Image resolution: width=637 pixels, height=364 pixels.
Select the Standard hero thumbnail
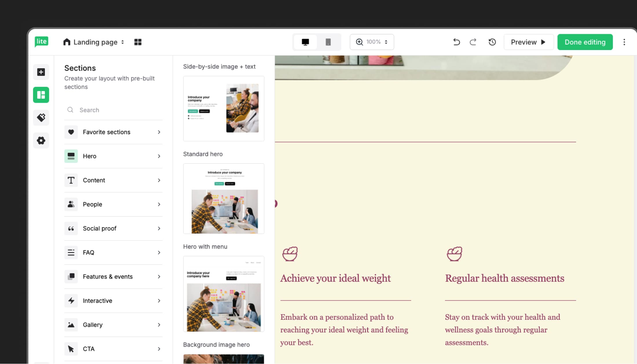coord(224,198)
